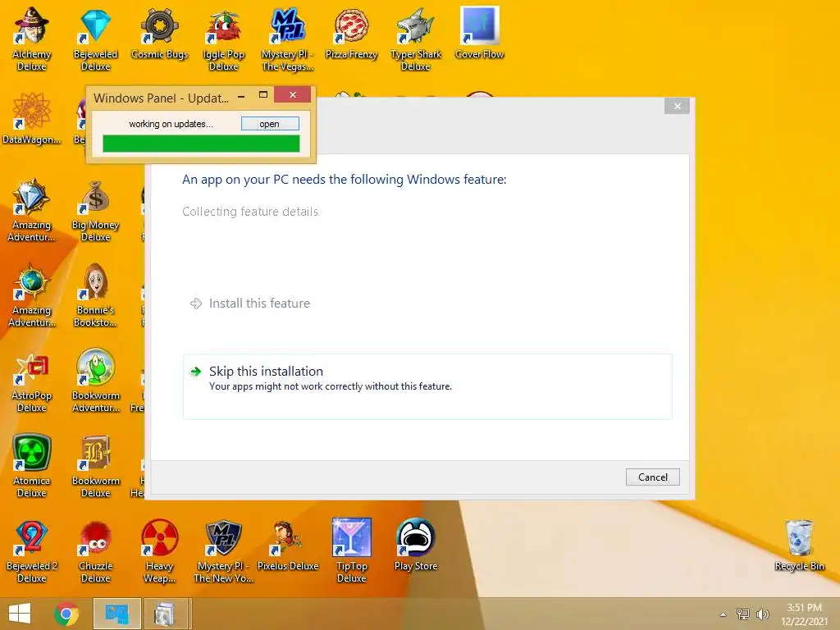Click the green update progress bar

201,144
